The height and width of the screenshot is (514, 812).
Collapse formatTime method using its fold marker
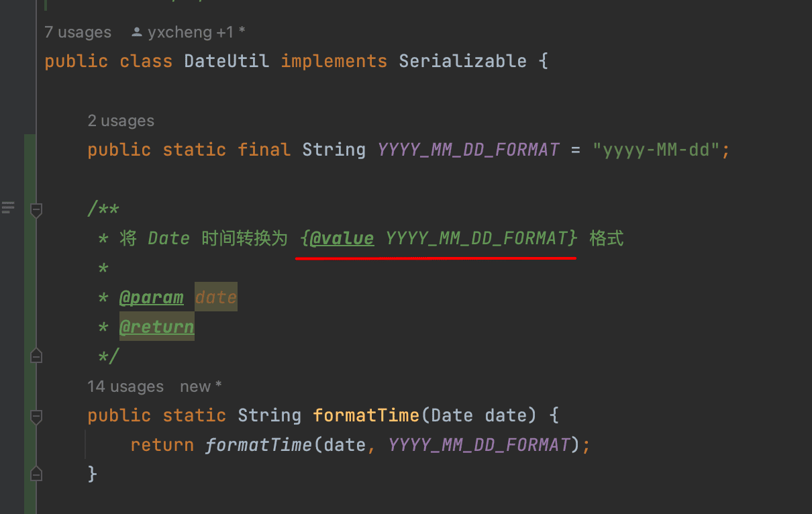36,416
